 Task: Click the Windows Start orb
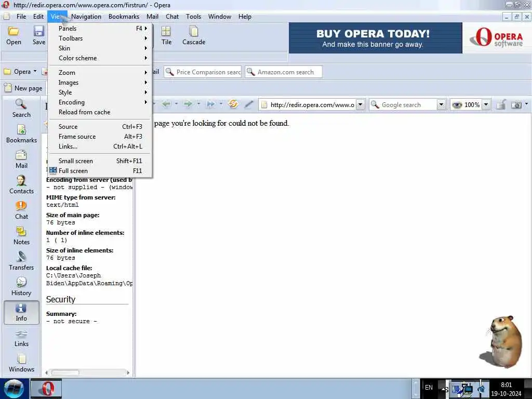[x=14, y=389]
